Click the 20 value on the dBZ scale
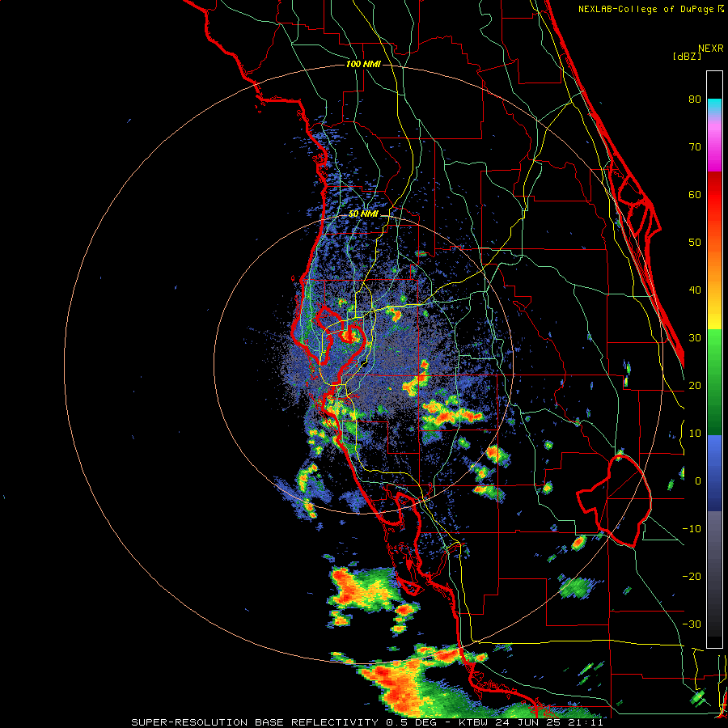 695,386
